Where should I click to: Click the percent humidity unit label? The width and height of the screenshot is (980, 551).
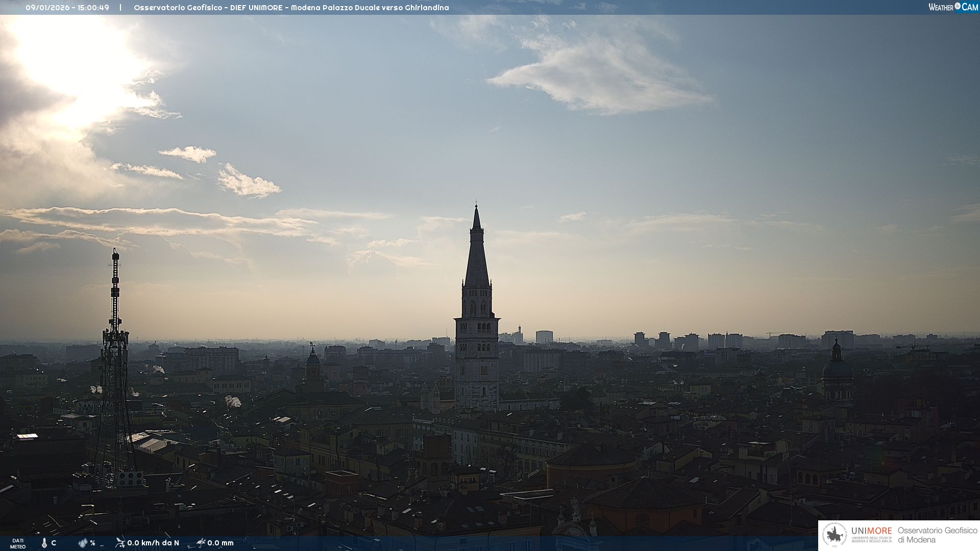pyautogui.click(x=92, y=543)
